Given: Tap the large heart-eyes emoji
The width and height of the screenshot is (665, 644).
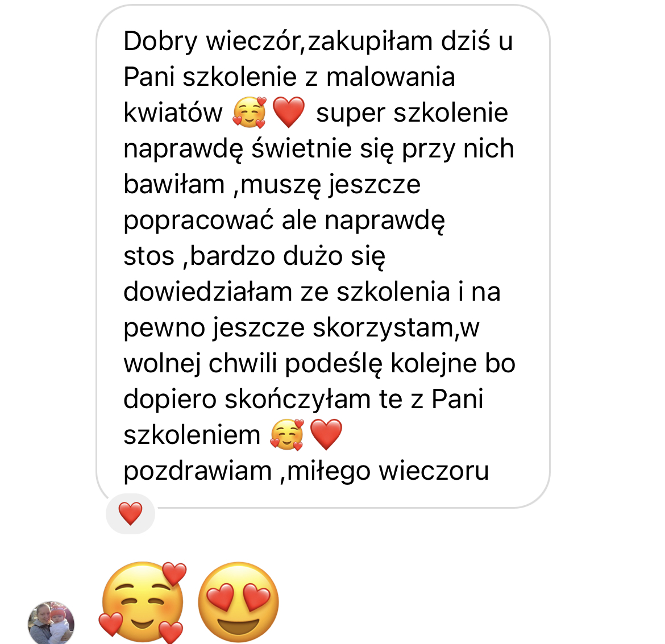Looking at the screenshot, I should point(238,601).
